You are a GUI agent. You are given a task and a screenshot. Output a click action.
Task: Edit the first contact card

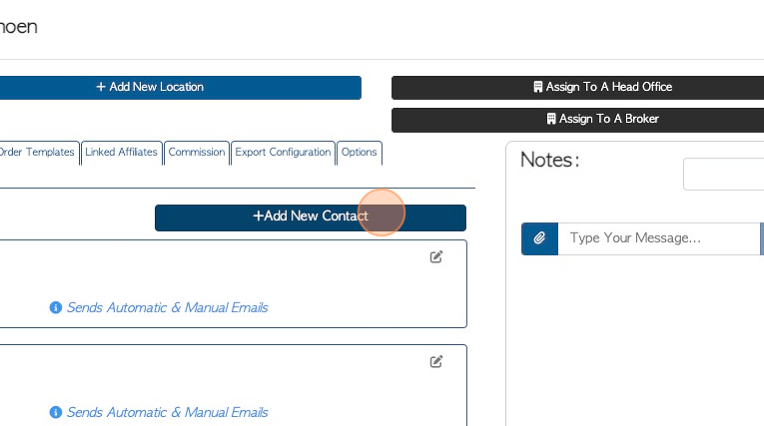(x=436, y=257)
